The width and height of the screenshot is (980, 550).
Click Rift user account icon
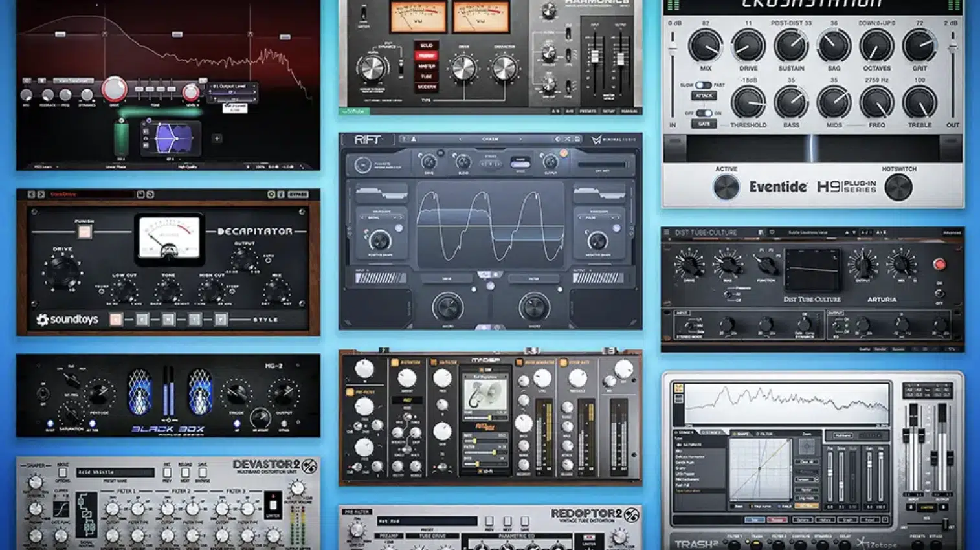(413, 139)
